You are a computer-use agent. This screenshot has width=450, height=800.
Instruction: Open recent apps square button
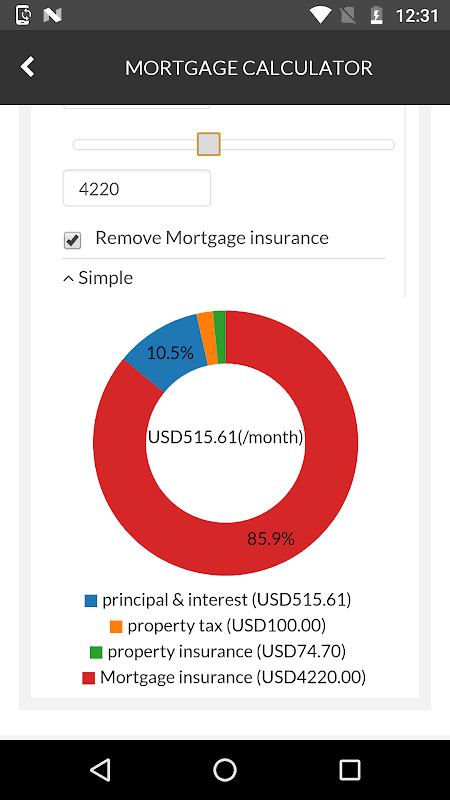350,769
